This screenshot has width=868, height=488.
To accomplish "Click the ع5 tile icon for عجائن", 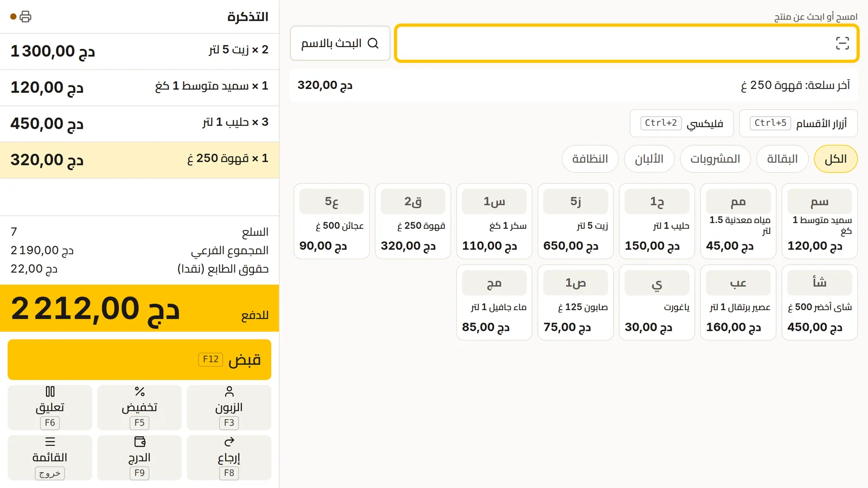I will click(331, 202).
